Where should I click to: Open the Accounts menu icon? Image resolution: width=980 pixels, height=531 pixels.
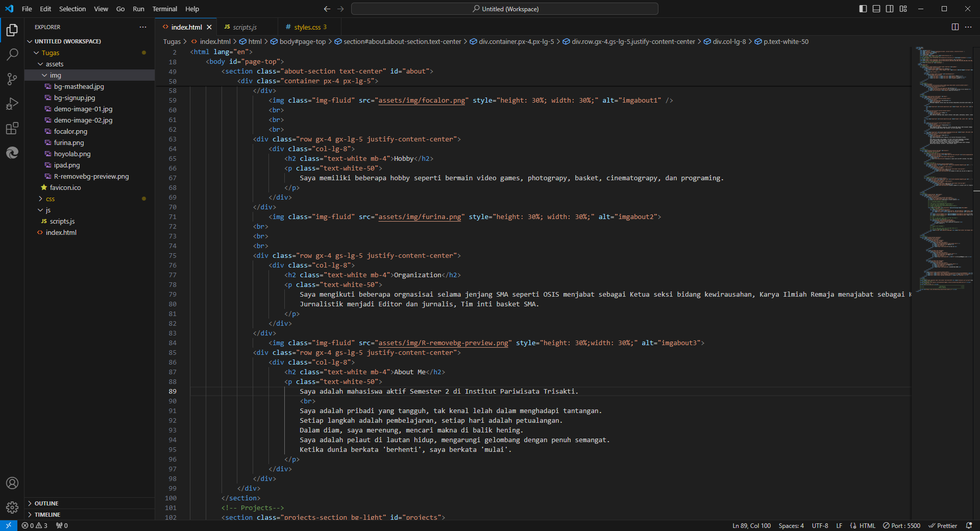(x=12, y=483)
